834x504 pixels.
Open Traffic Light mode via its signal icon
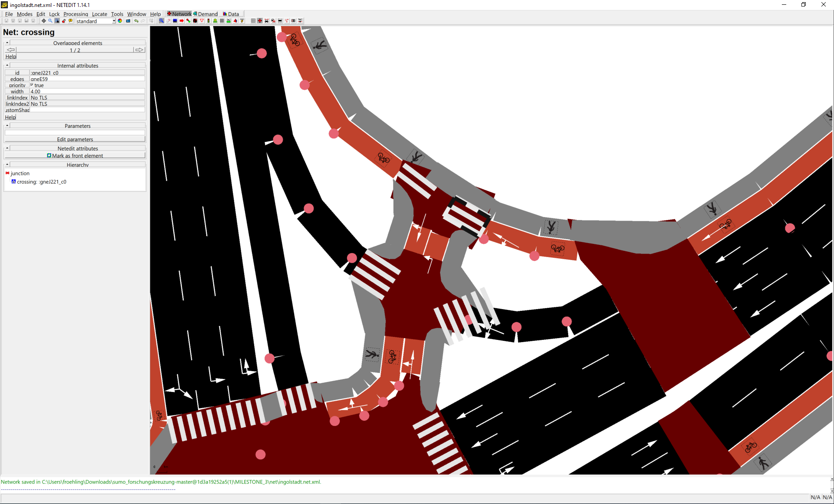coord(208,20)
